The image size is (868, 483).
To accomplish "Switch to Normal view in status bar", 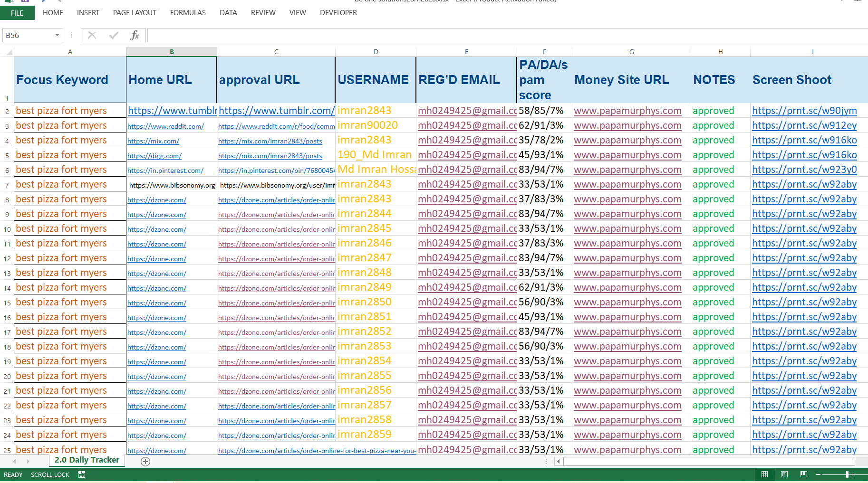I will [764, 474].
